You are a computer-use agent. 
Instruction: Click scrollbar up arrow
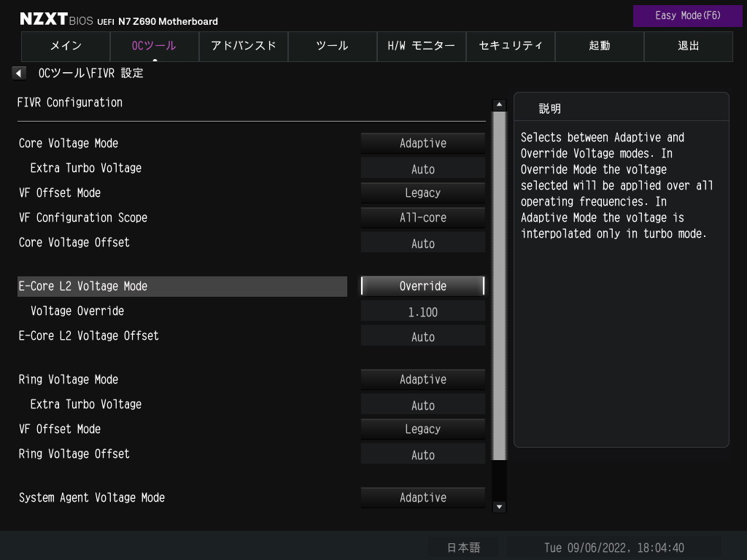coord(499,105)
